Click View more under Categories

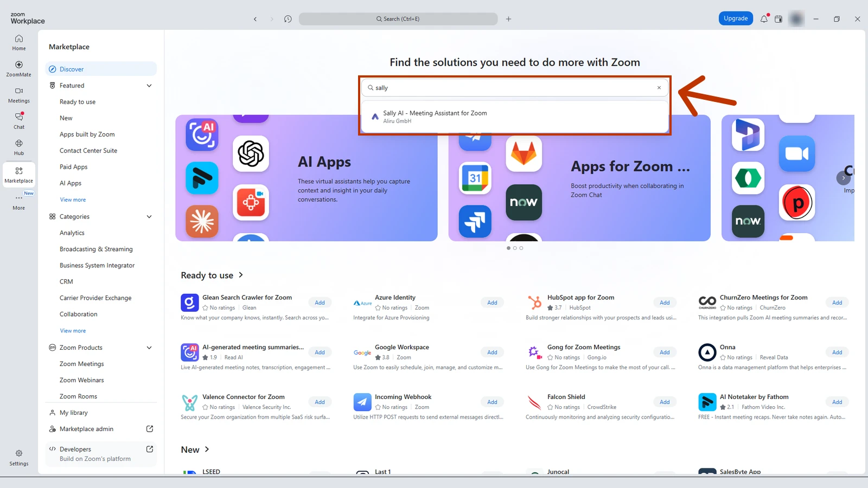[x=73, y=331]
